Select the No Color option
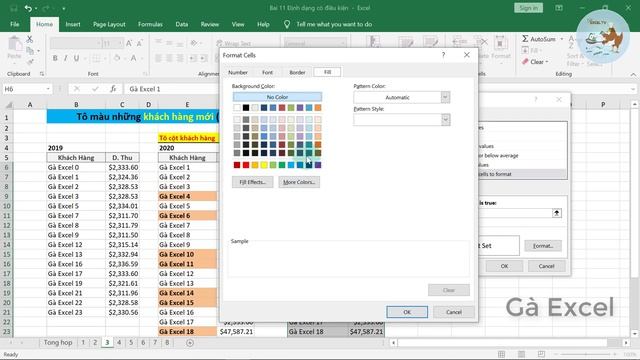The height and width of the screenshot is (360, 640). pos(277,97)
